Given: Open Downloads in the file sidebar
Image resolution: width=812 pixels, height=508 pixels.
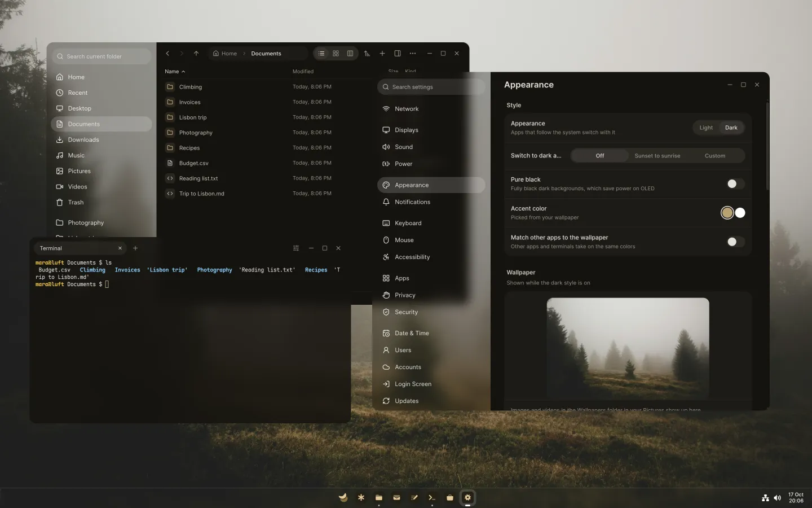Looking at the screenshot, I should tap(101, 140).
